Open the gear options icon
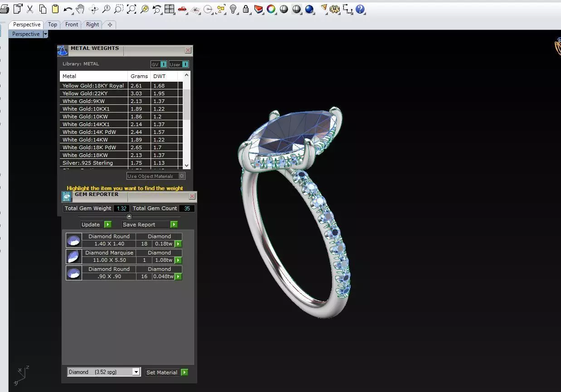The image size is (561, 392). click(335, 9)
